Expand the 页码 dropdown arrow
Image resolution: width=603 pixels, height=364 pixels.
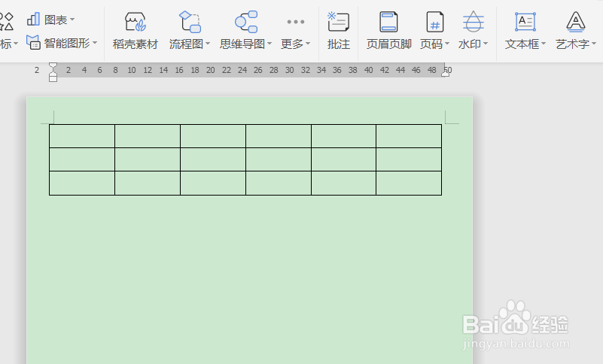coord(447,44)
